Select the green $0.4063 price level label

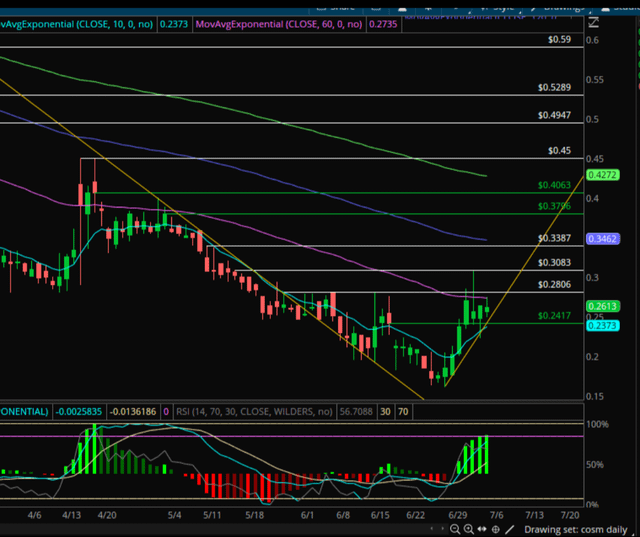click(554, 185)
